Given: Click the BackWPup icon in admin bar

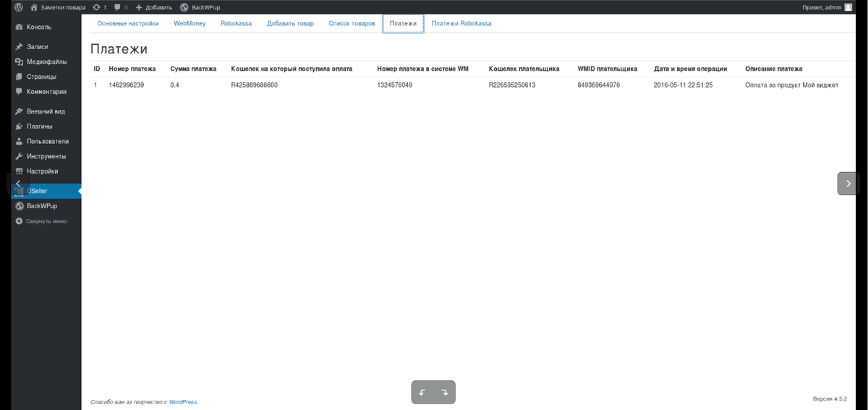Looking at the screenshot, I should 184,7.
